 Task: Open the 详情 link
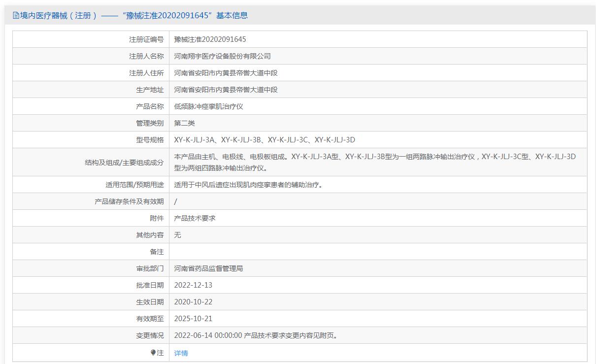tap(181, 353)
